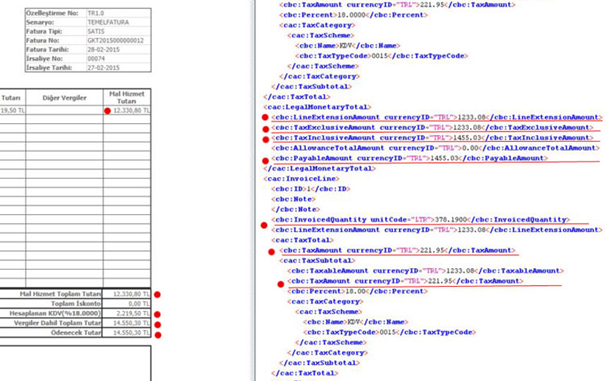This screenshot has width=605, height=381.
Task: Select red dot beside Hesaplanan KDV amount
Action: pyautogui.click(x=157, y=314)
